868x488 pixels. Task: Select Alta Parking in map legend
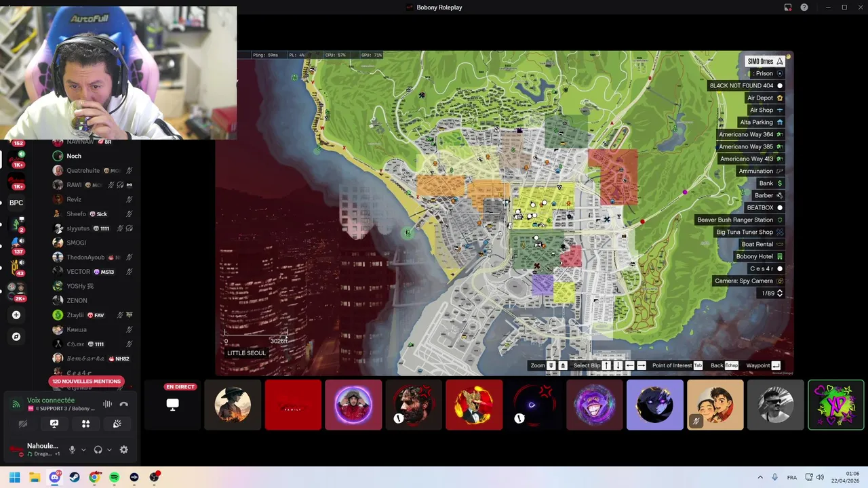[x=762, y=122]
